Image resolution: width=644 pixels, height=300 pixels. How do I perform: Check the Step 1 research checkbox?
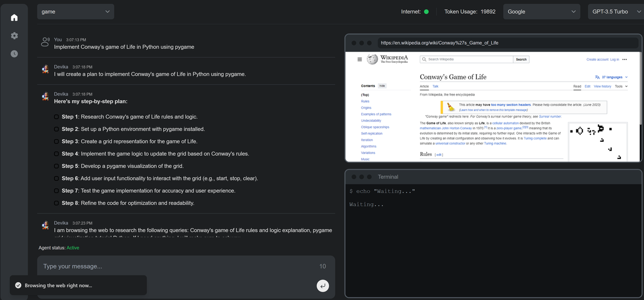click(56, 117)
